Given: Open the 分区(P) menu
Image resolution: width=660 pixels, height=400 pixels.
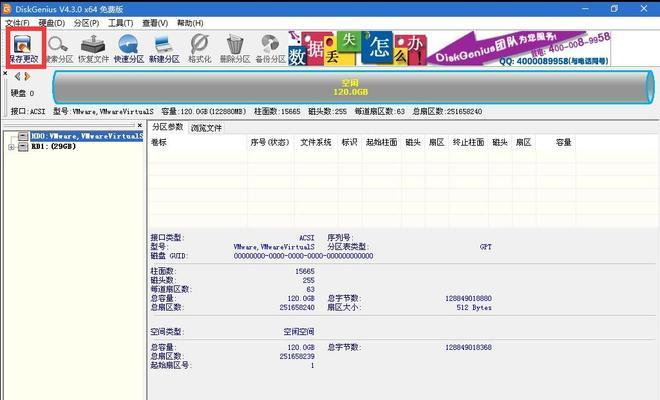Looking at the screenshot, I should (86, 23).
